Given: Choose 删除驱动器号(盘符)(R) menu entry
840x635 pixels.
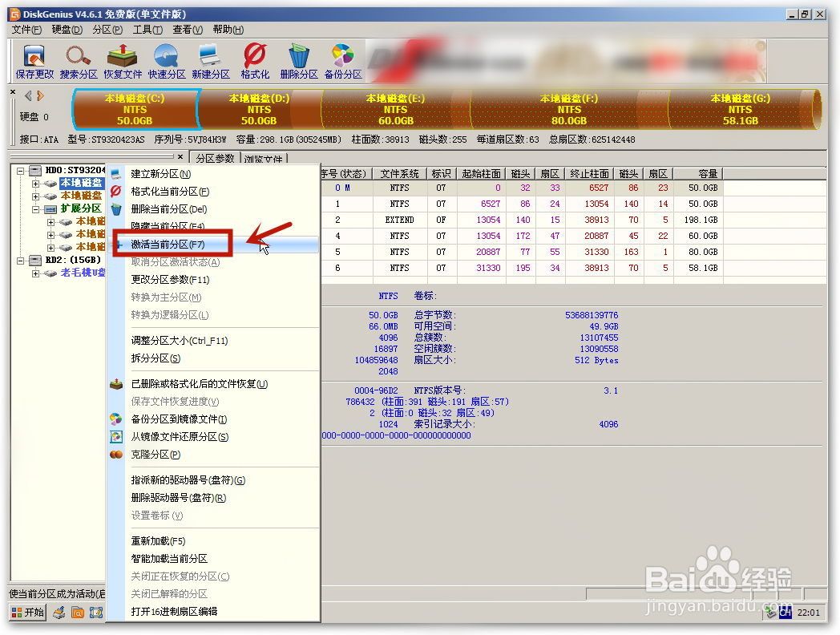Looking at the screenshot, I should (214, 498).
